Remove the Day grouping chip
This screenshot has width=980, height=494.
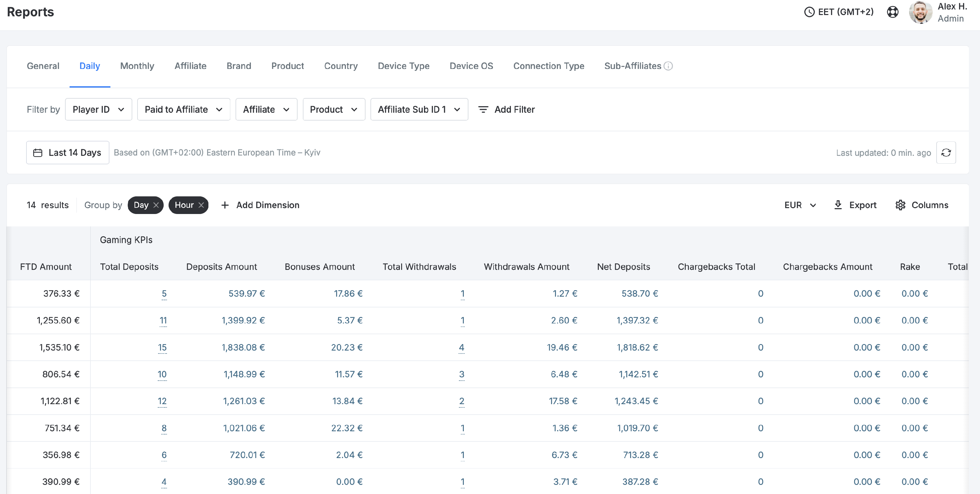156,205
